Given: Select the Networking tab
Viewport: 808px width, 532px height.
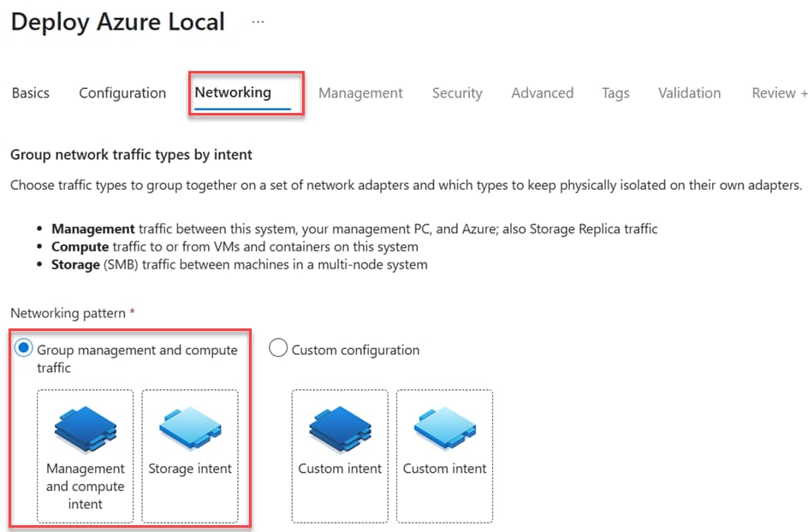Looking at the screenshot, I should (233, 92).
